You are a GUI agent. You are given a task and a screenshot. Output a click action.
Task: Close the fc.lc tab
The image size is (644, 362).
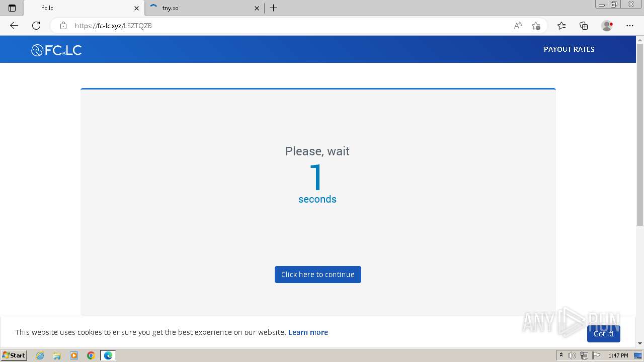(x=136, y=8)
